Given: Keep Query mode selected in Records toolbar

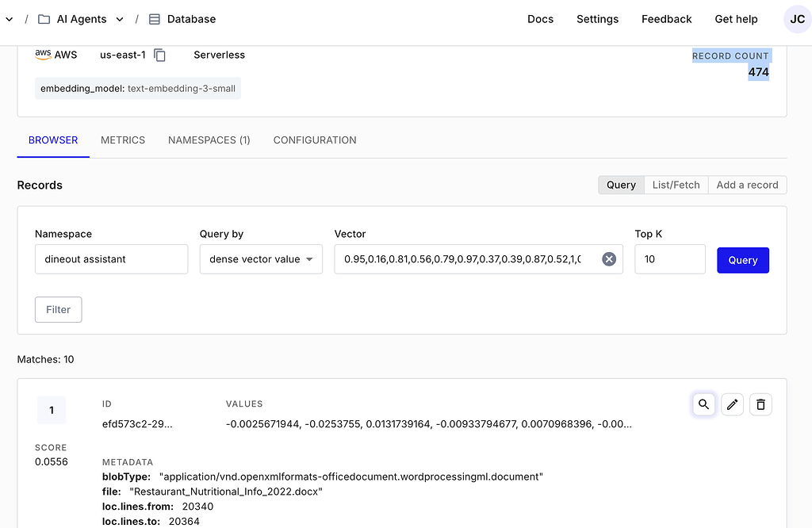Looking at the screenshot, I should click(621, 185).
